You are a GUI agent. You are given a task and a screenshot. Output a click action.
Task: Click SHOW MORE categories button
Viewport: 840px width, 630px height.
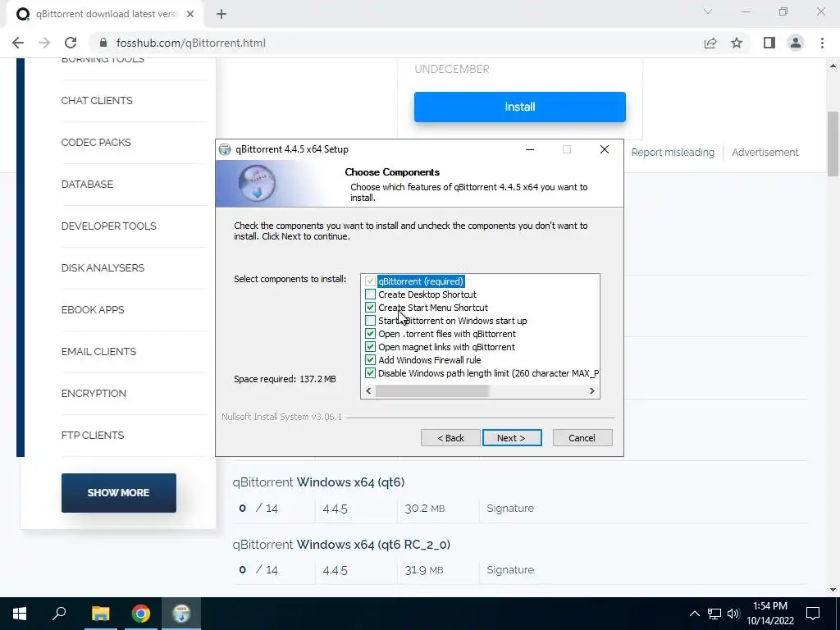pos(118,493)
